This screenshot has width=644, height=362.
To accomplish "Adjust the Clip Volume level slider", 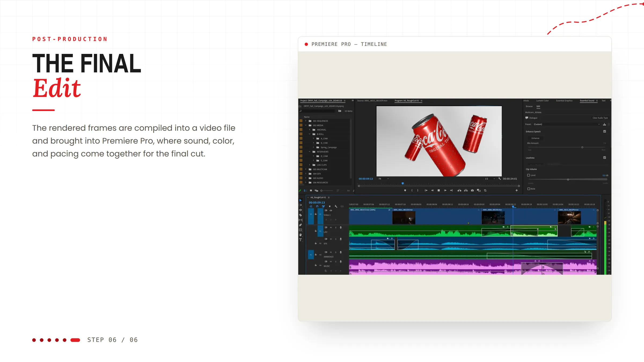I will [x=568, y=179].
